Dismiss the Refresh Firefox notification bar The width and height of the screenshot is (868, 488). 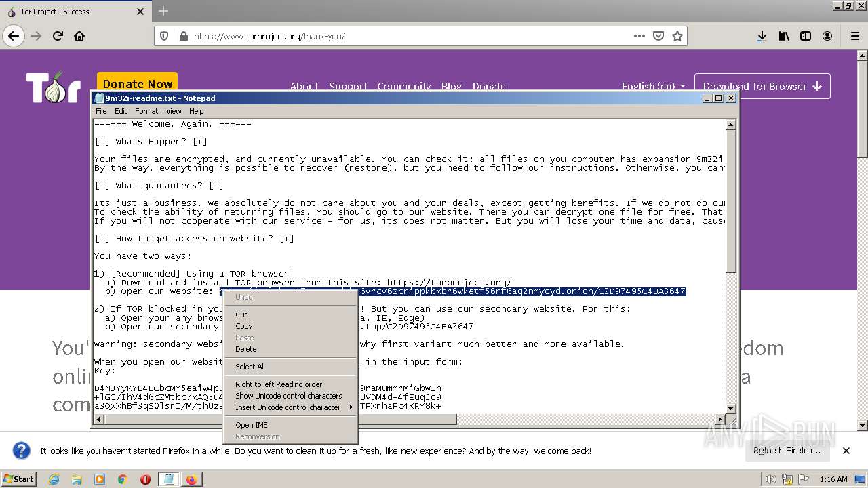(x=846, y=451)
